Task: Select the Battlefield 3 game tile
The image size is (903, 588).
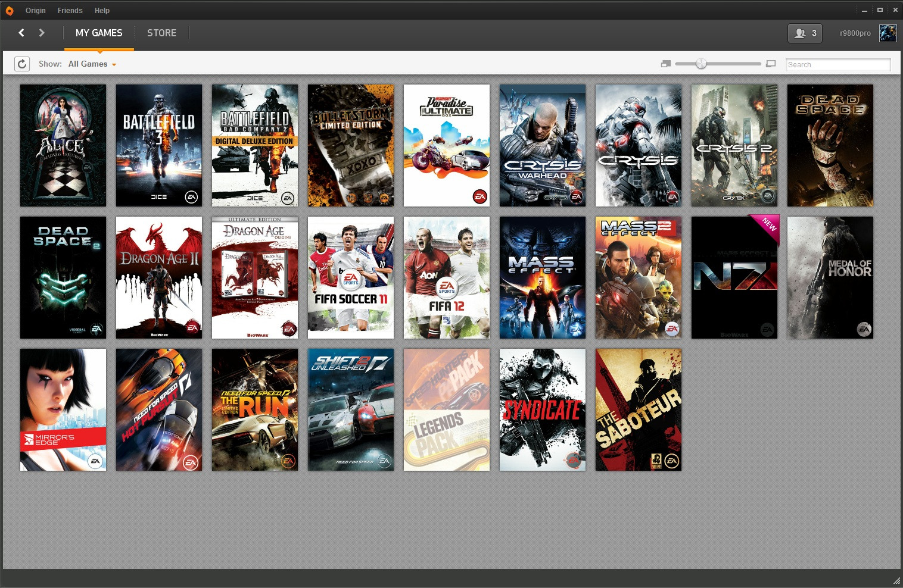Action: pos(159,145)
